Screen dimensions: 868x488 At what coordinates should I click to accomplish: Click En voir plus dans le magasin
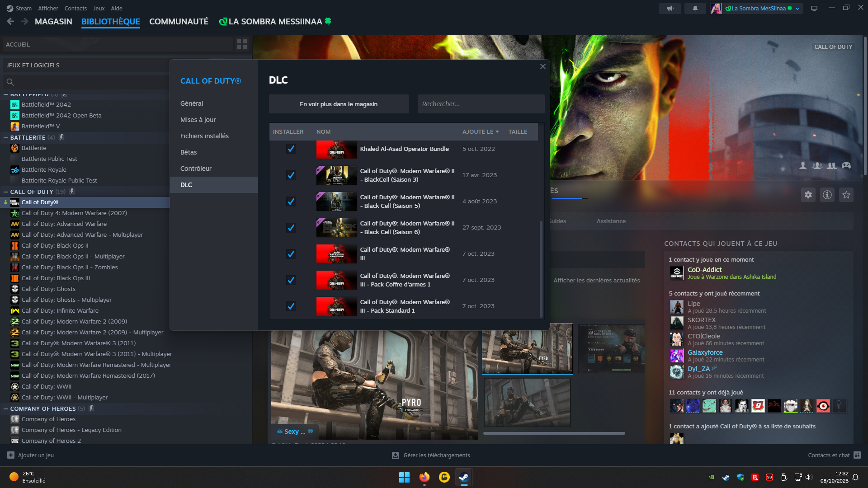pos(339,103)
